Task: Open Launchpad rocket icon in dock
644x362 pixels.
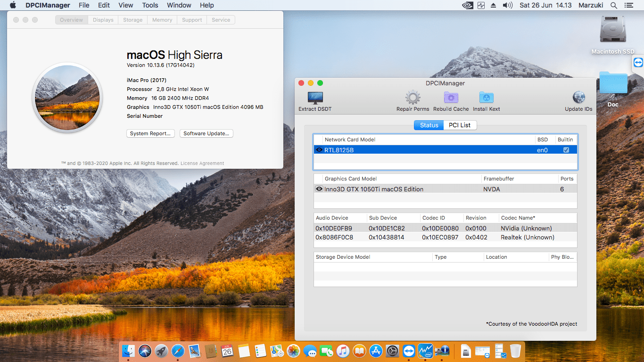Action: pyautogui.click(x=161, y=351)
